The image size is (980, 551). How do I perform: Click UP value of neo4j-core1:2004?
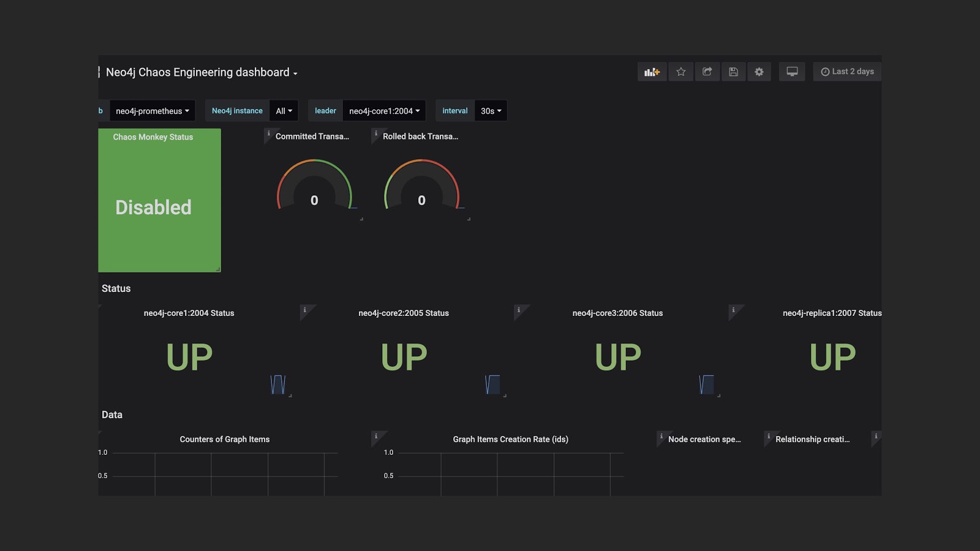point(189,358)
